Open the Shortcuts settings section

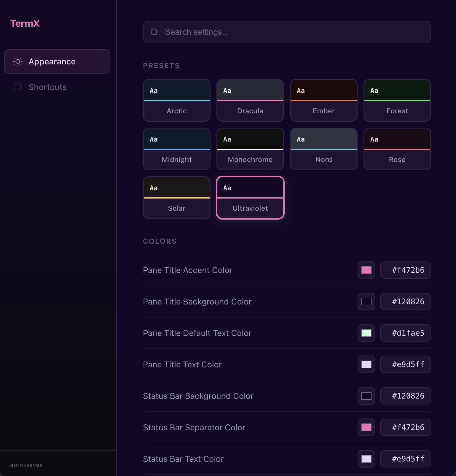(57, 87)
